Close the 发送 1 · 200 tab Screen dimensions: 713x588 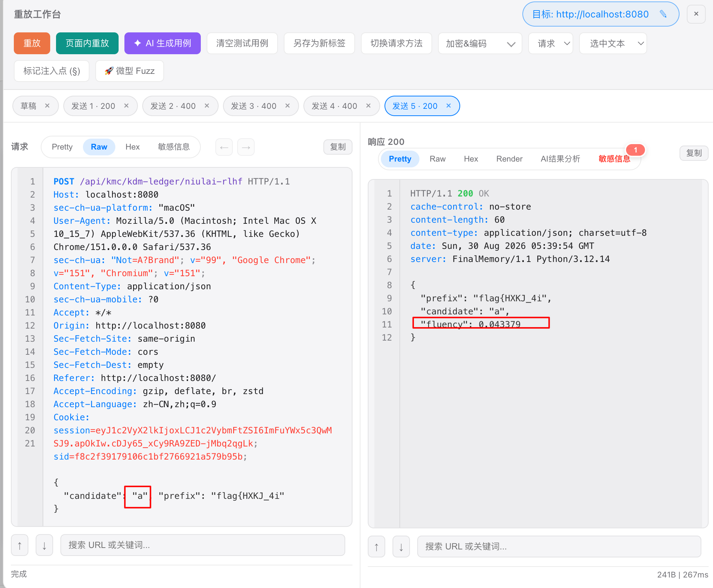click(x=127, y=106)
